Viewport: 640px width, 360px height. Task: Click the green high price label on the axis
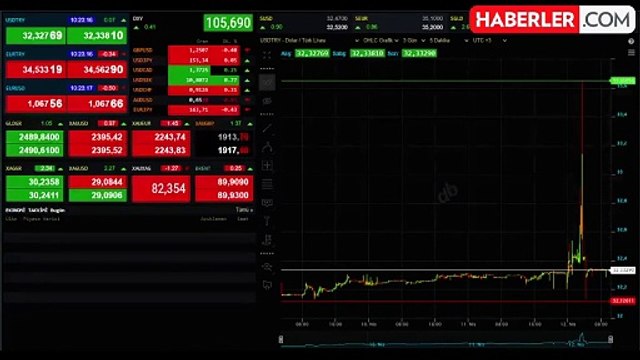623,81
